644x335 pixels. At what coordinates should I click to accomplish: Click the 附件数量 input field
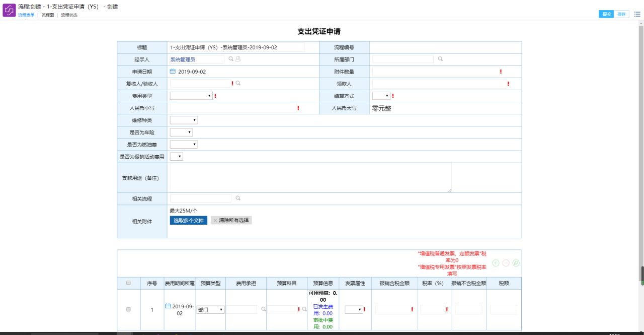coord(435,72)
